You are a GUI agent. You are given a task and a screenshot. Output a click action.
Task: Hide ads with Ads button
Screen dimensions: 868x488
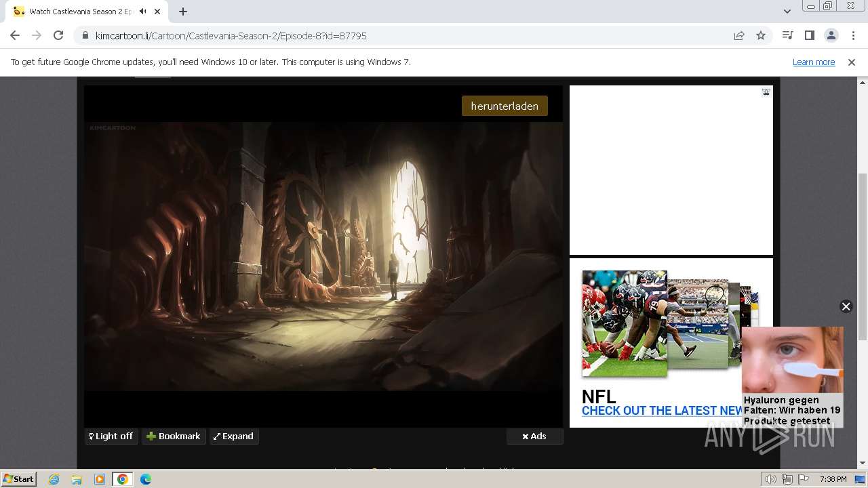click(x=534, y=436)
